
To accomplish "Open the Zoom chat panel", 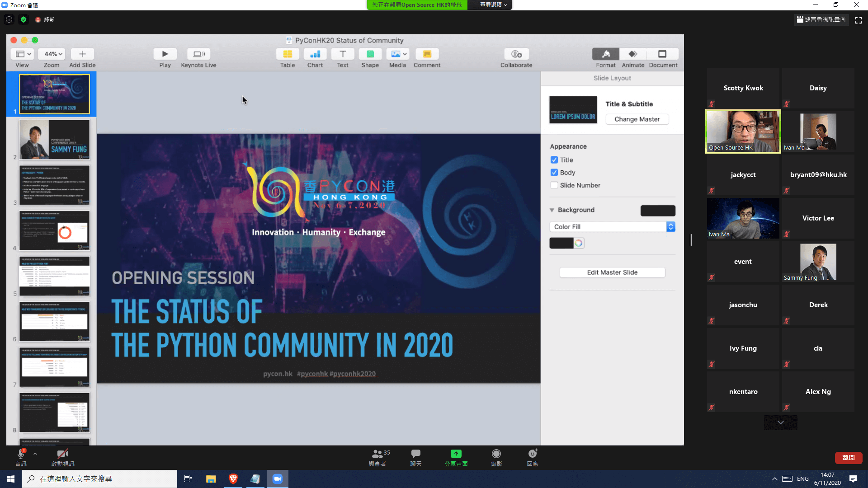I will point(416,457).
